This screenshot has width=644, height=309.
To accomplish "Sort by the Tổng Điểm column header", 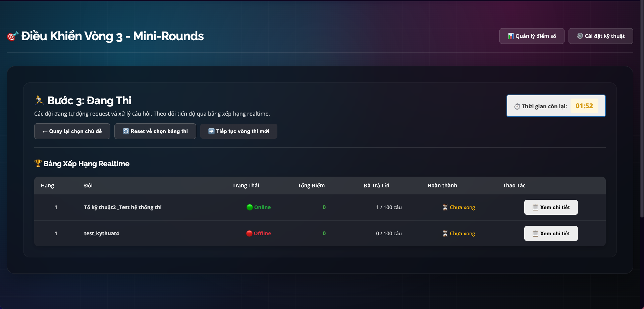I will coord(311,185).
